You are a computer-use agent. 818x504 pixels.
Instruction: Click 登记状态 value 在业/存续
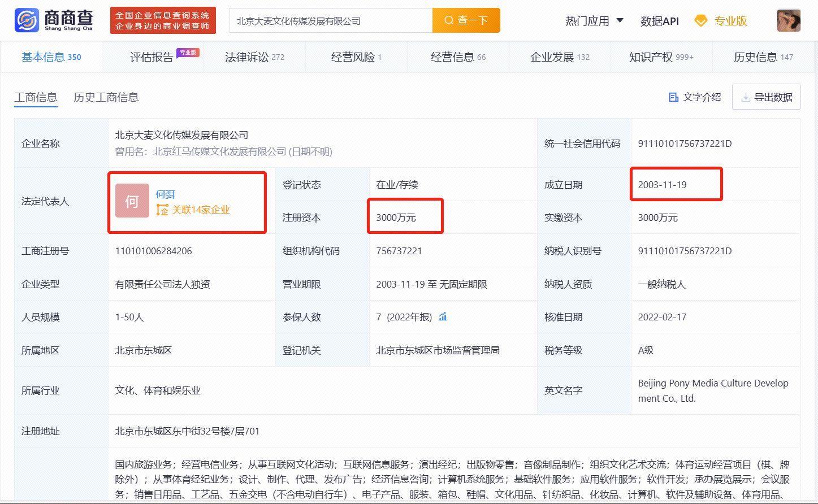coord(397,185)
